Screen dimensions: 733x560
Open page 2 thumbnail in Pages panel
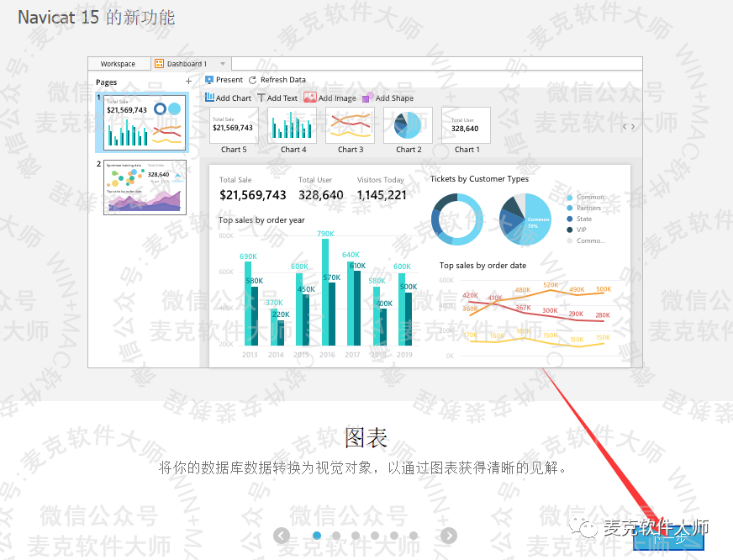click(x=145, y=187)
